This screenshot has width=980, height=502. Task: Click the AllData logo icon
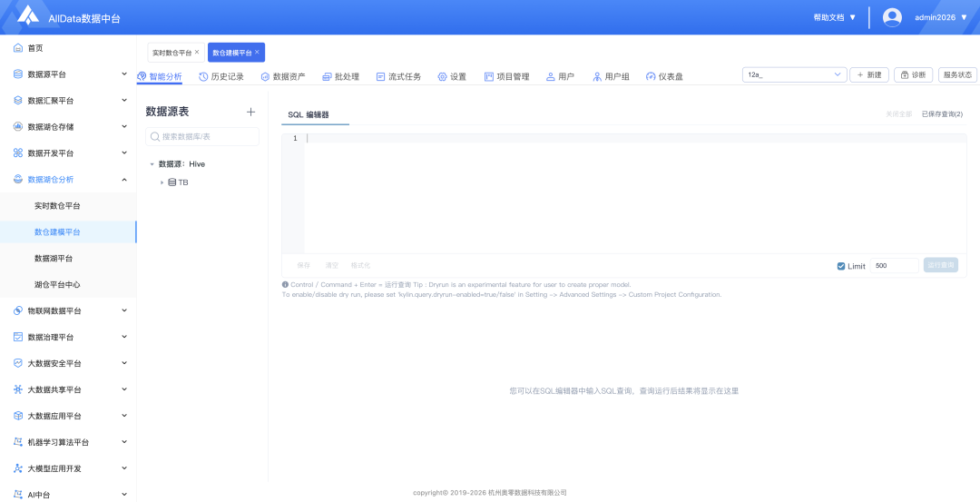click(28, 15)
